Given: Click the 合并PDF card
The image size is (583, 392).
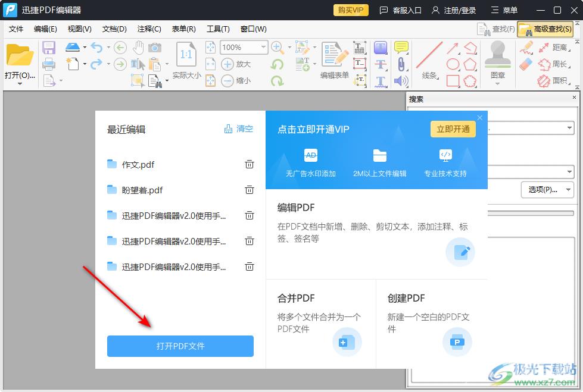Looking at the screenshot, I should tap(321, 324).
